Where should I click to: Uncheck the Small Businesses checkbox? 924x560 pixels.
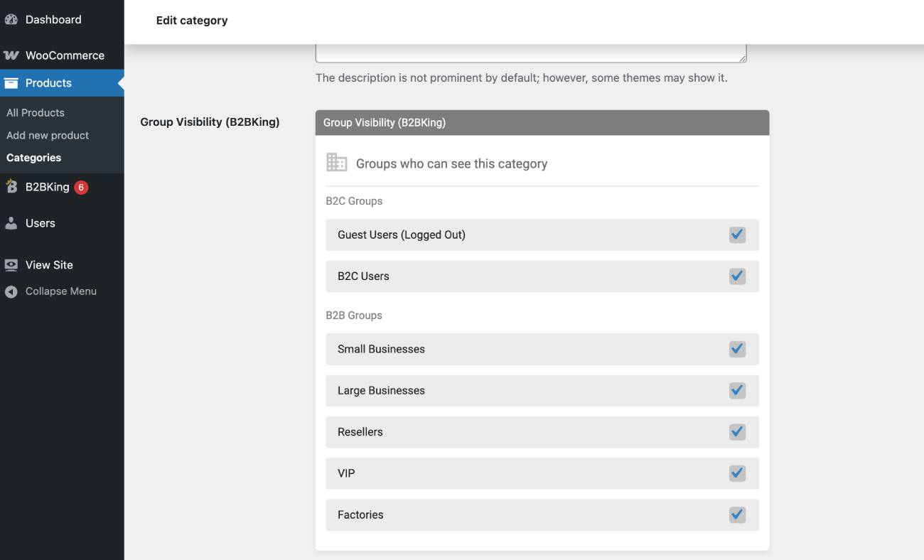(x=737, y=349)
